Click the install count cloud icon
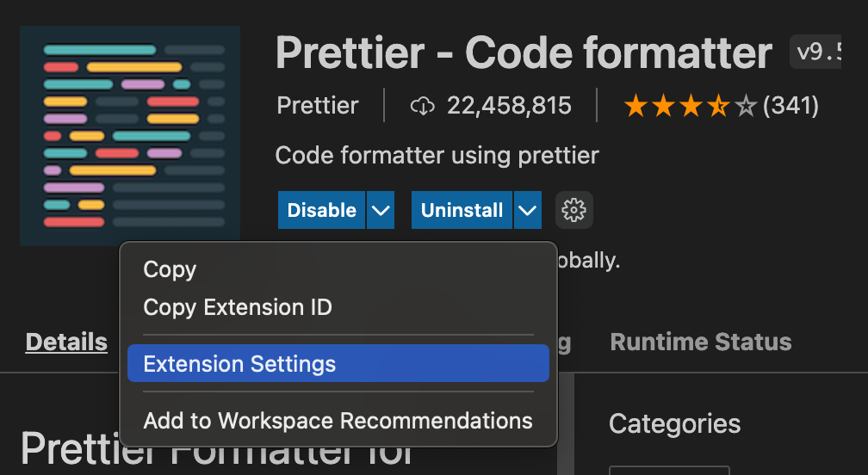Viewport: 868px width, 475px height. pyautogui.click(x=422, y=106)
